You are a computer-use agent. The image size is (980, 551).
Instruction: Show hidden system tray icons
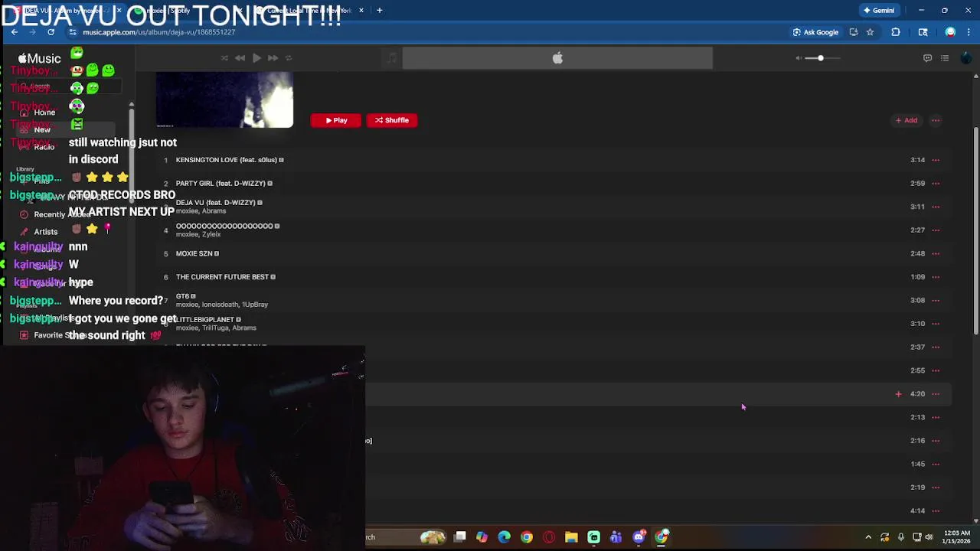pos(868,537)
